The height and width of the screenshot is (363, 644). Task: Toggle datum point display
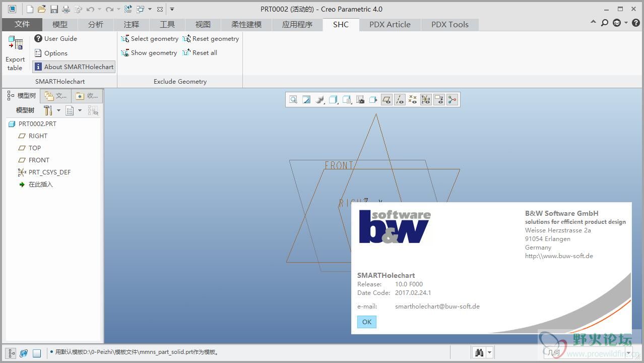(413, 100)
